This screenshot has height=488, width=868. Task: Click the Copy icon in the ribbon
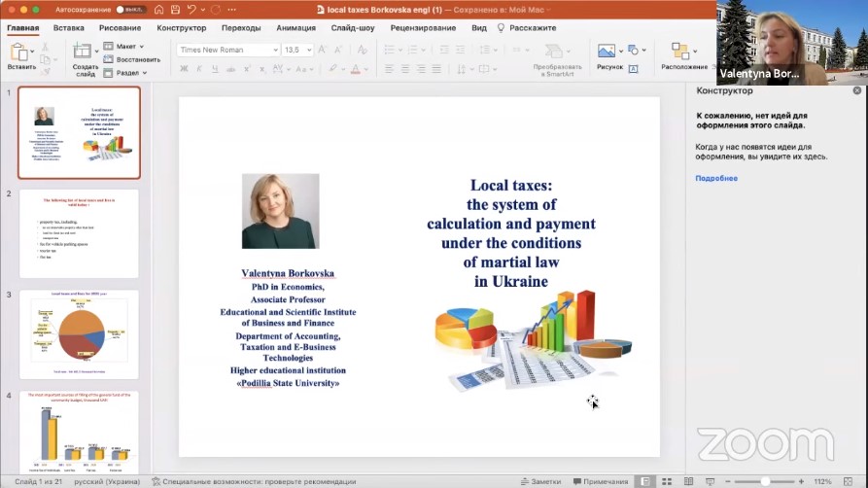click(x=46, y=59)
